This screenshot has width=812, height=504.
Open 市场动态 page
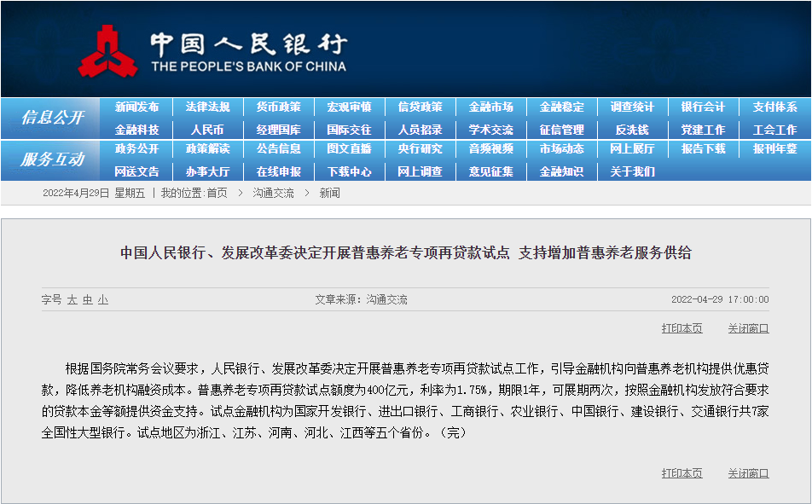coord(562,149)
